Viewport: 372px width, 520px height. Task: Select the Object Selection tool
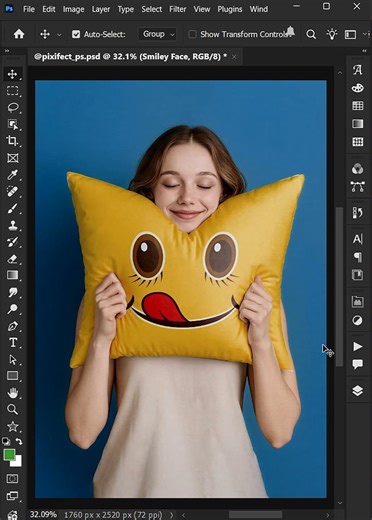[13, 124]
